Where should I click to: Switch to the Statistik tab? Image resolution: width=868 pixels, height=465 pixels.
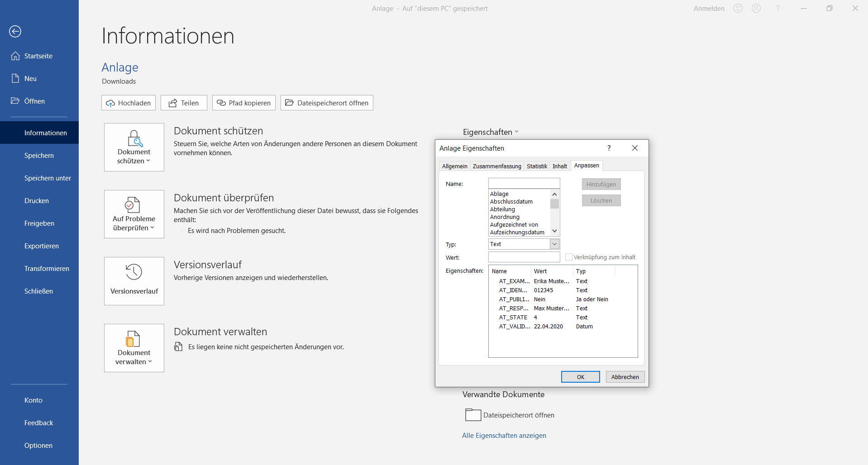[536, 166]
